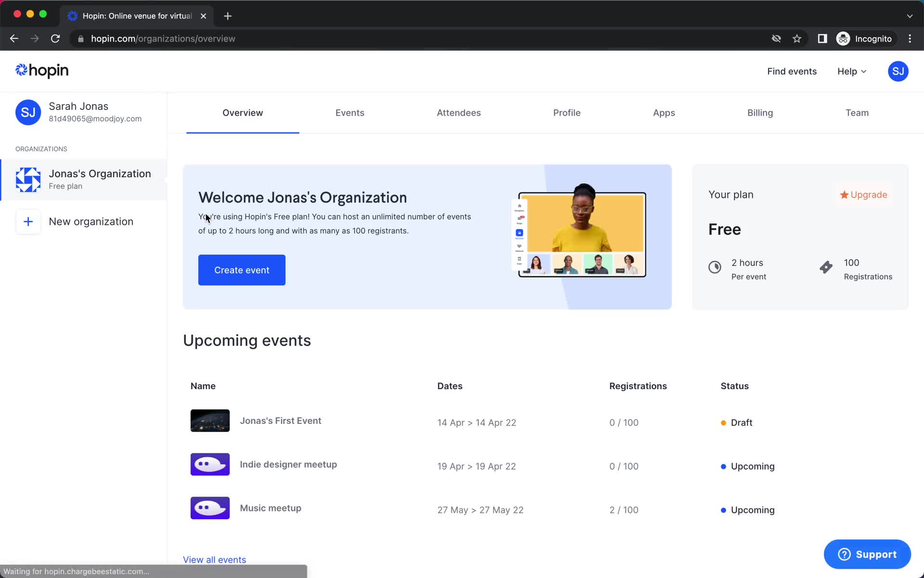
Task: Click Draft status of Jonas's First Event
Action: (736, 422)
